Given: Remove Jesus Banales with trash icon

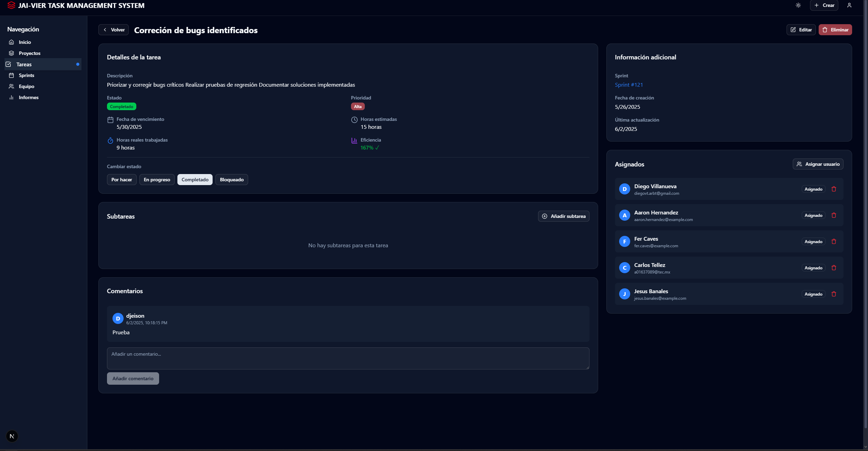Looking at the screenshot, I should click(x=834, y=294).
